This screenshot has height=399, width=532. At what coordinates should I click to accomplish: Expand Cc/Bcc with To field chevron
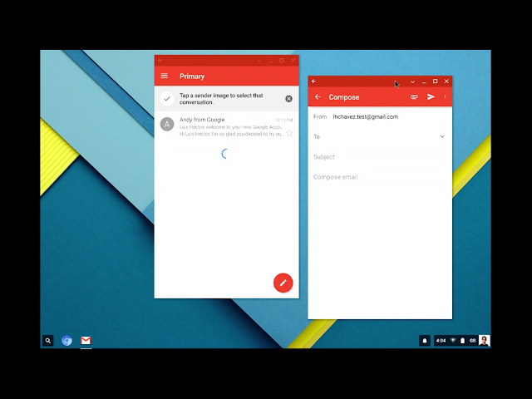click(x=442, y=136)
